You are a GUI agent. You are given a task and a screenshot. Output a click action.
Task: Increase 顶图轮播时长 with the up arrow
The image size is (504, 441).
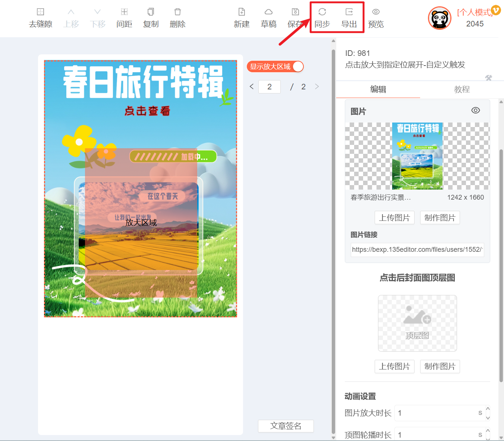[488, 431]
